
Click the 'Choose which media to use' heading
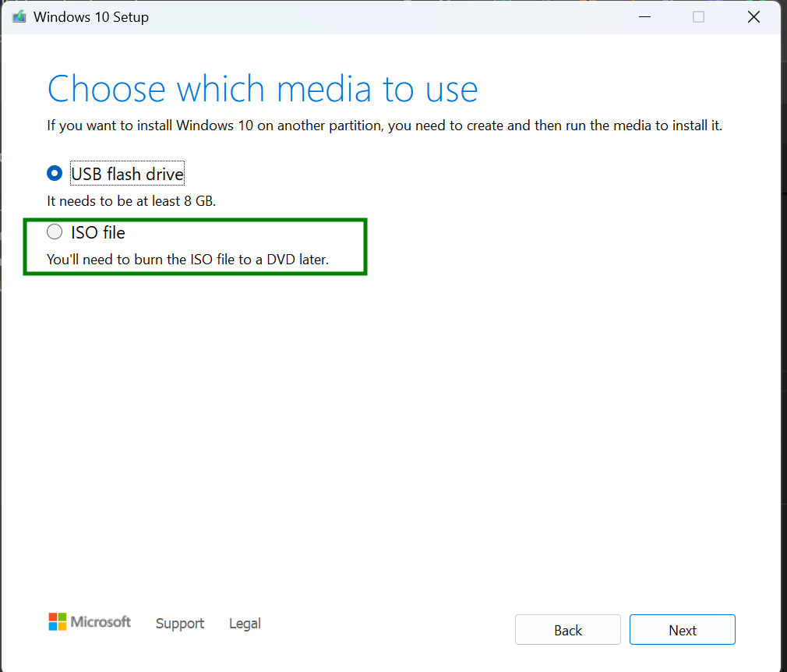coord(263,90)
